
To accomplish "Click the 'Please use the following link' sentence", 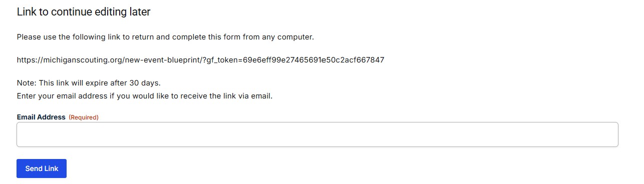I will click(x=165, y=37).
